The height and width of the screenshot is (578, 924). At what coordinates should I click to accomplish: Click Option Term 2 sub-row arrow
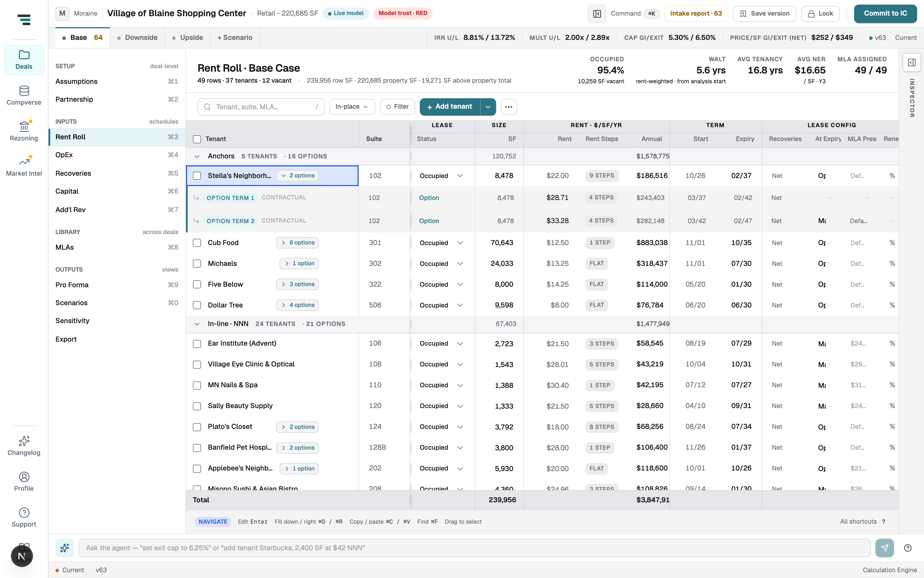point(196,221)
